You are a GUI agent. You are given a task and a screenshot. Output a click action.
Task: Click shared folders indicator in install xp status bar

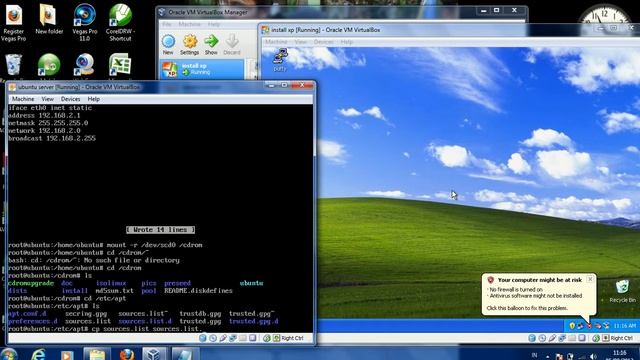point(572,338)
